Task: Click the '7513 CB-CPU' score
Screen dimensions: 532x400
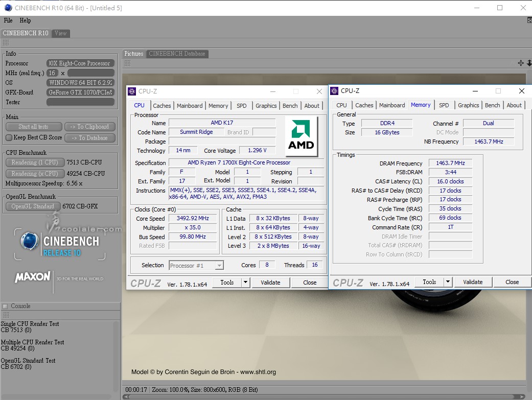Action: 84,162
